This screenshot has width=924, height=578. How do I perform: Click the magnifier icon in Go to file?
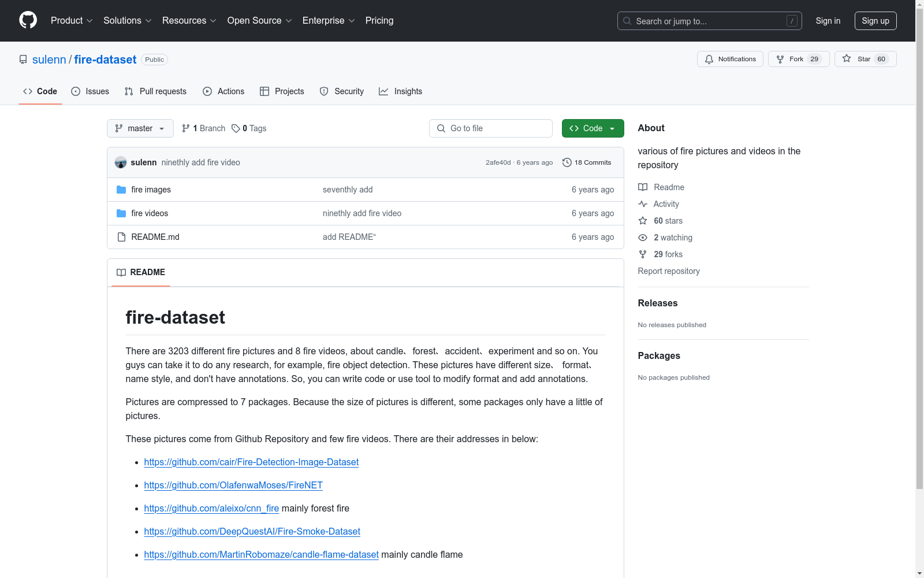pyautogui.click(x=441, y=128)
